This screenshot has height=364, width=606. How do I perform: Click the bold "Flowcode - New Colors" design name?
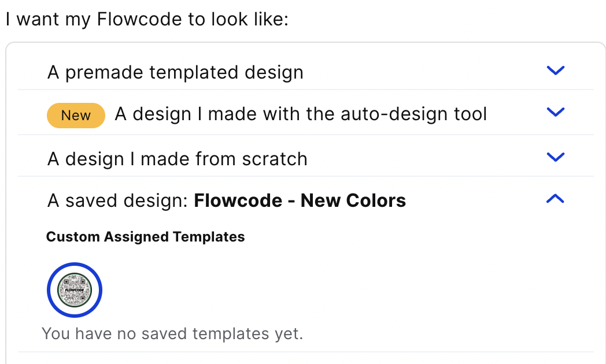pos(300,200)
